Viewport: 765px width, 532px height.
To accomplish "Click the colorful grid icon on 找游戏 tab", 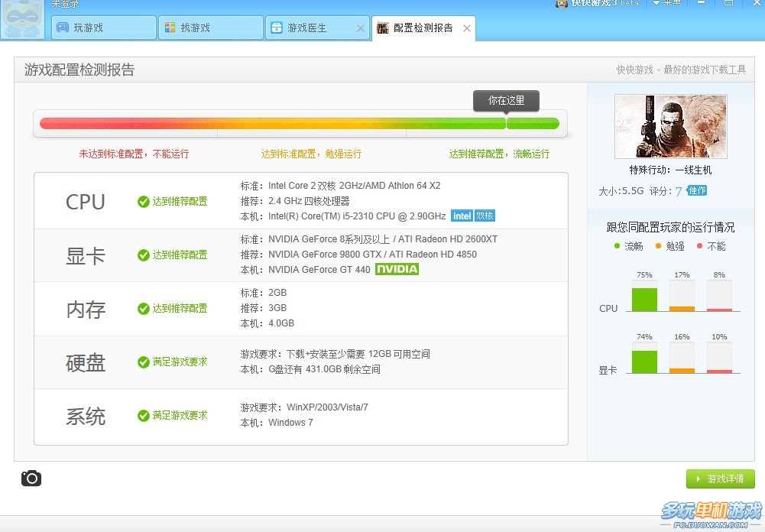I will 170,28.
